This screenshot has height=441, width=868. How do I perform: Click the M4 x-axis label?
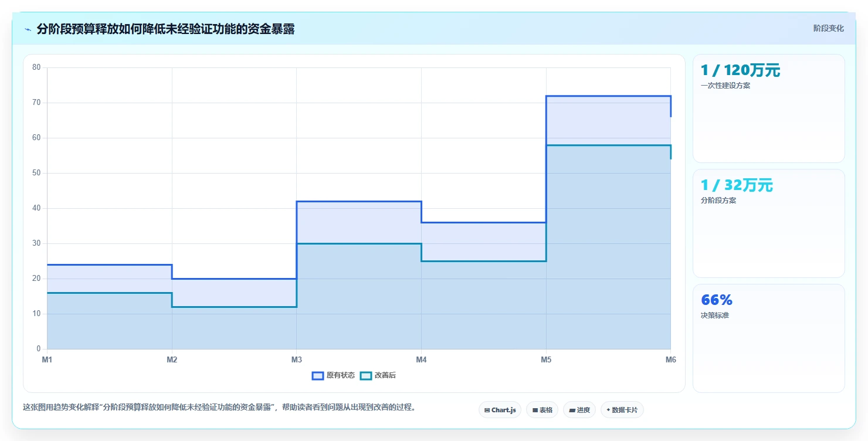(421, 359)
